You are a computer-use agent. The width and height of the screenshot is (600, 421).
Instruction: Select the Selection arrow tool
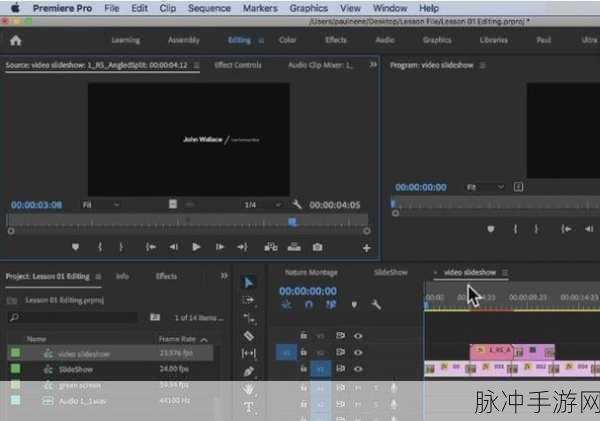249,282
